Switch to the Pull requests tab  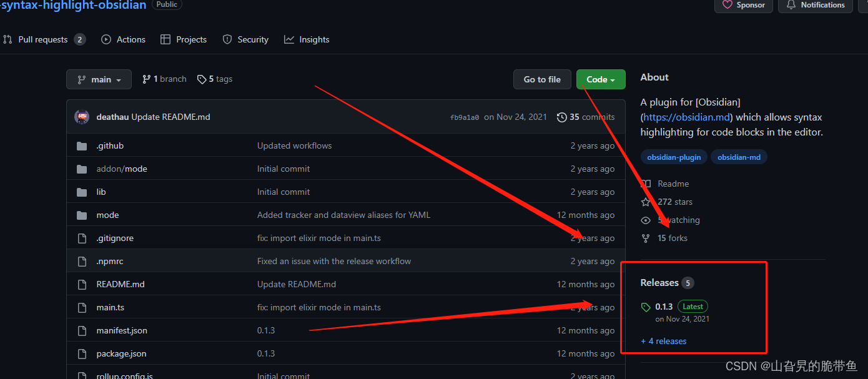click(44, 39)
